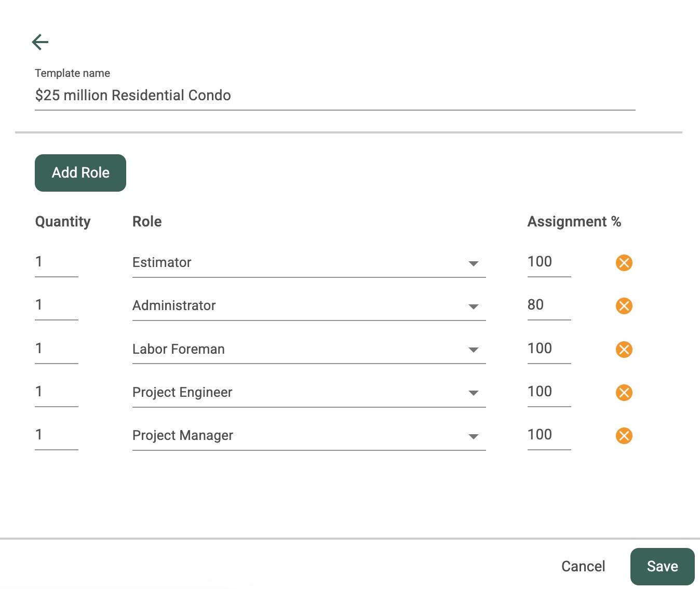This screenshot has width=700, height=589.
Task: Edit Administrator assignment percent of 80
Action: pyautogui.click(x=549, y=305)
